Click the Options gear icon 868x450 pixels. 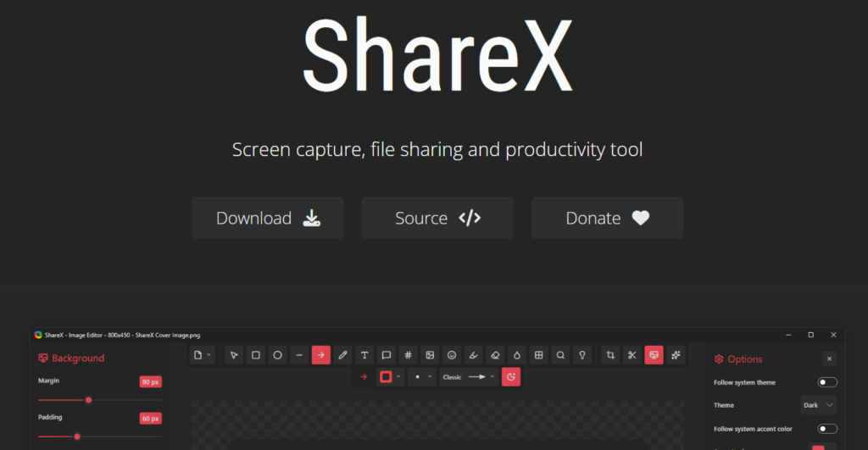coord(719,359)
